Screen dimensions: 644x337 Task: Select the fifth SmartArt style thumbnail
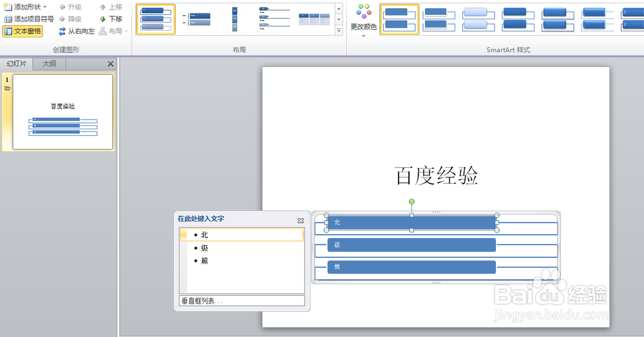pos(558,19)
